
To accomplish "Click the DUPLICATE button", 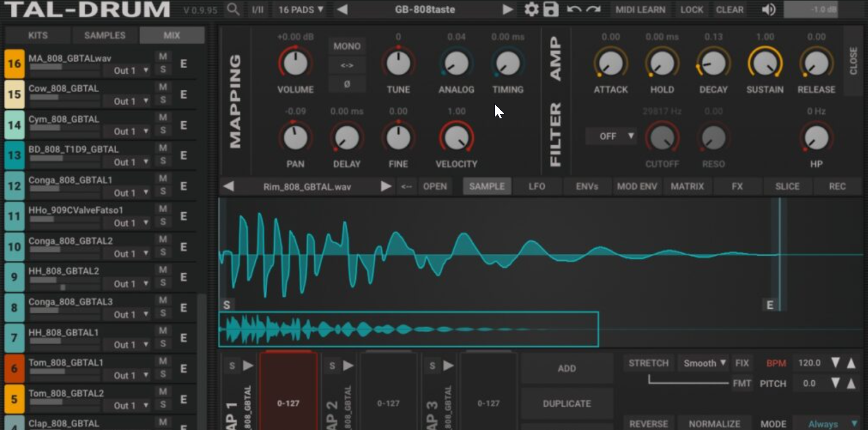I will pos(566,403).
